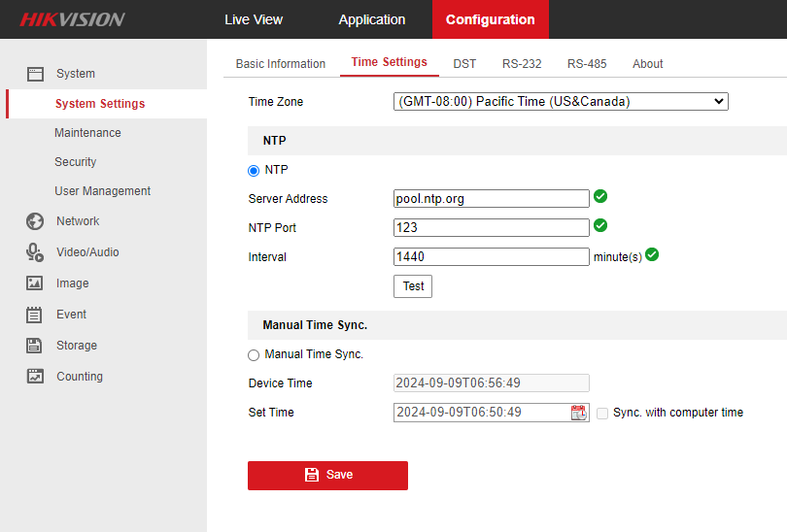Focus the NTP Interval input field
787x532 pixels.
[491, 257]
